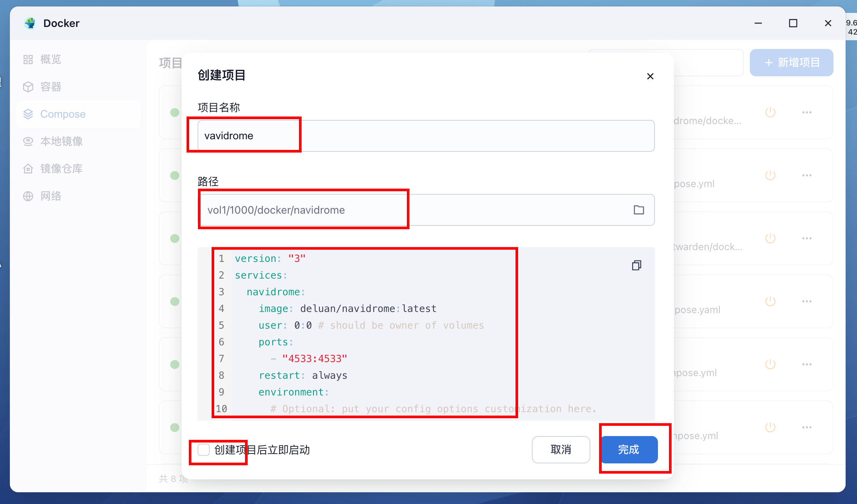Click the navidrome: service line

click(x=276, y=292)
